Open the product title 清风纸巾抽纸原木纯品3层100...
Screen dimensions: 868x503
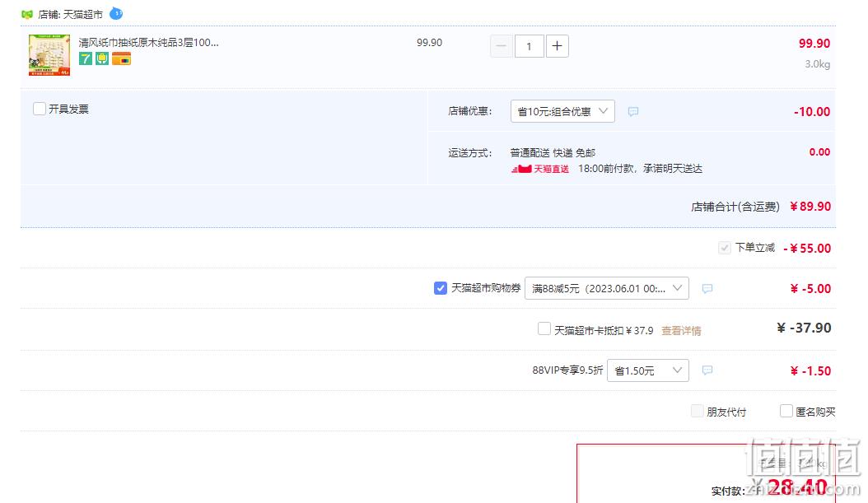click(x=148, y=43)
